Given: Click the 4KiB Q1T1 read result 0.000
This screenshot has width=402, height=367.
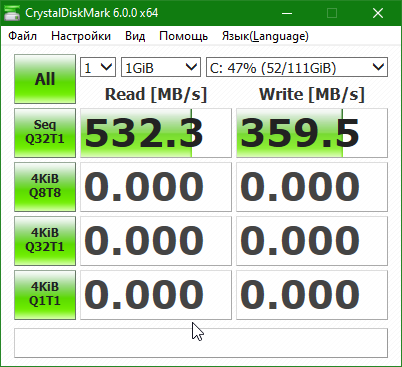Looking at the screenshot, I should (156, 295).
